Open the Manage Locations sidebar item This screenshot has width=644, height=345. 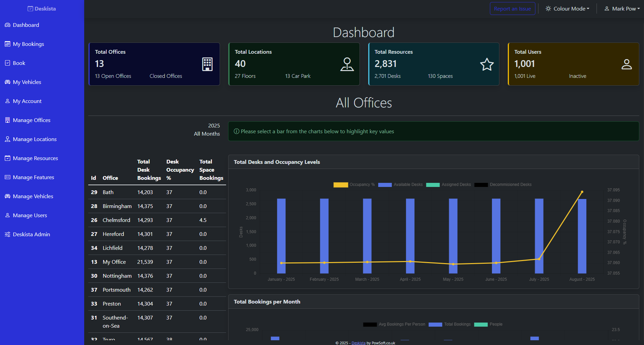(x=35, y=139)
